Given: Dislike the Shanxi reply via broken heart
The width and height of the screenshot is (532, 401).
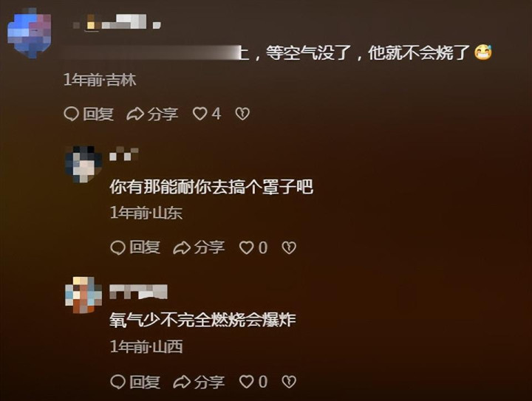Looking at the screenshot, I should click(x=289, y=382).
